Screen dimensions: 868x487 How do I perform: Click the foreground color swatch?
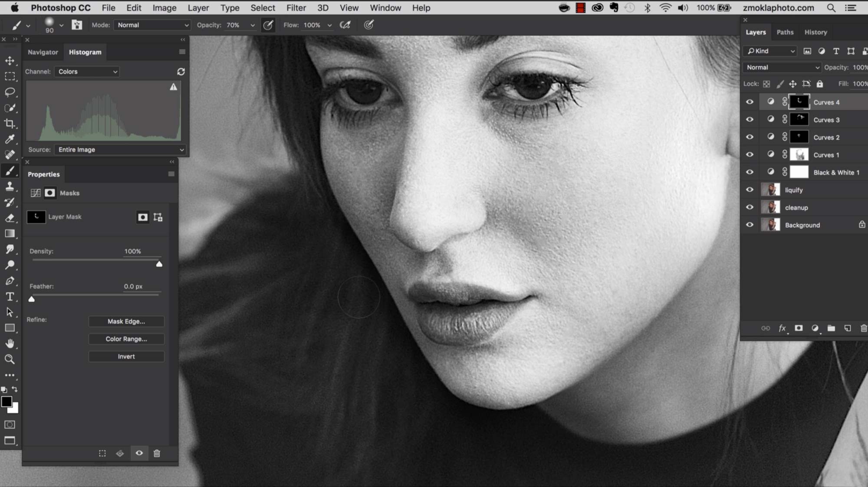click(7, 402)
